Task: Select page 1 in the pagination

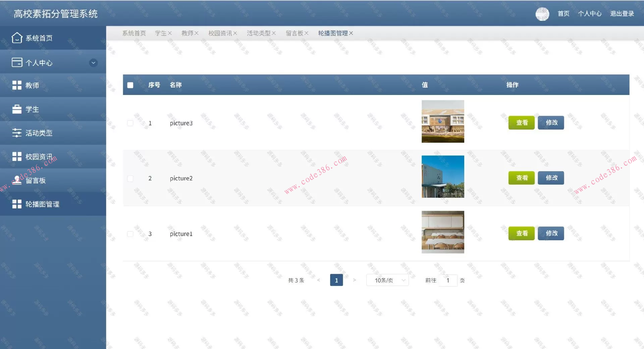Action: pyautogui.click(x=336, y=280)
